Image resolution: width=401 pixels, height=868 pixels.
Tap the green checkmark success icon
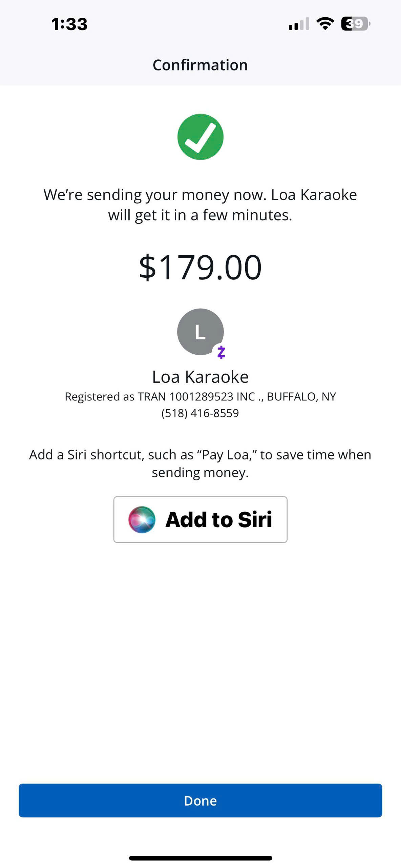point(200,137)
